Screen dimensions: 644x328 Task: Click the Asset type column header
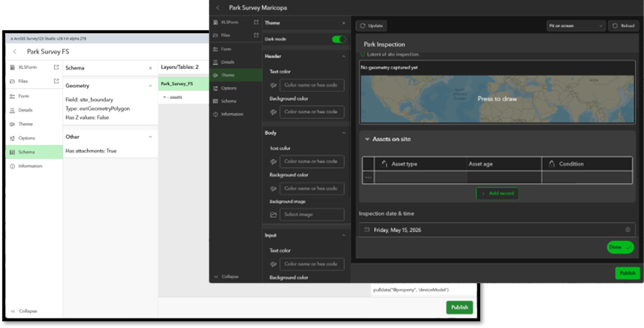pyautogui.click(x=420, y=164)
